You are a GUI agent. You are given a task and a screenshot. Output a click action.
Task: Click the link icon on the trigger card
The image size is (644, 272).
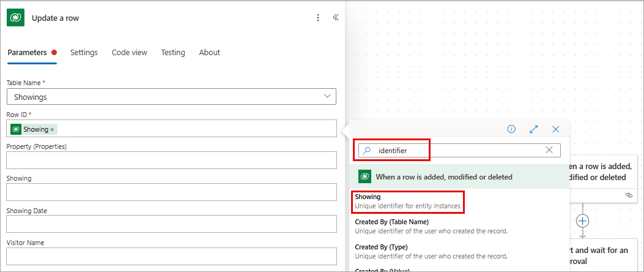628,195
